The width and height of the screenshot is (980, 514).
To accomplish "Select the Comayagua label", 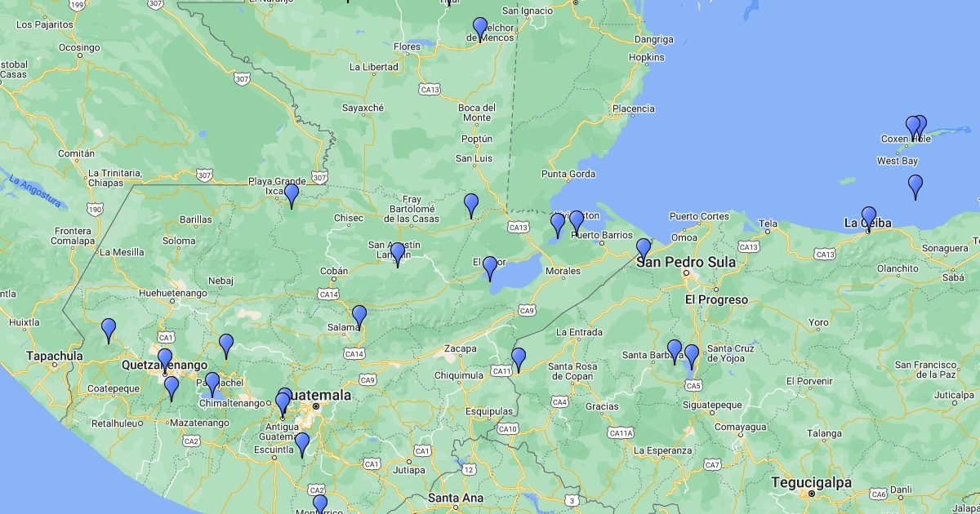I will [x=741, y=427].
